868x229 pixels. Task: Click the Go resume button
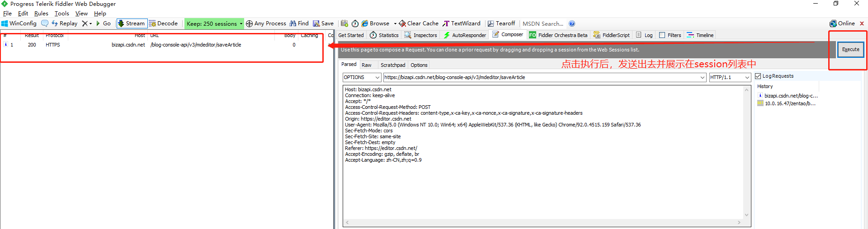(x=104, y=23)
